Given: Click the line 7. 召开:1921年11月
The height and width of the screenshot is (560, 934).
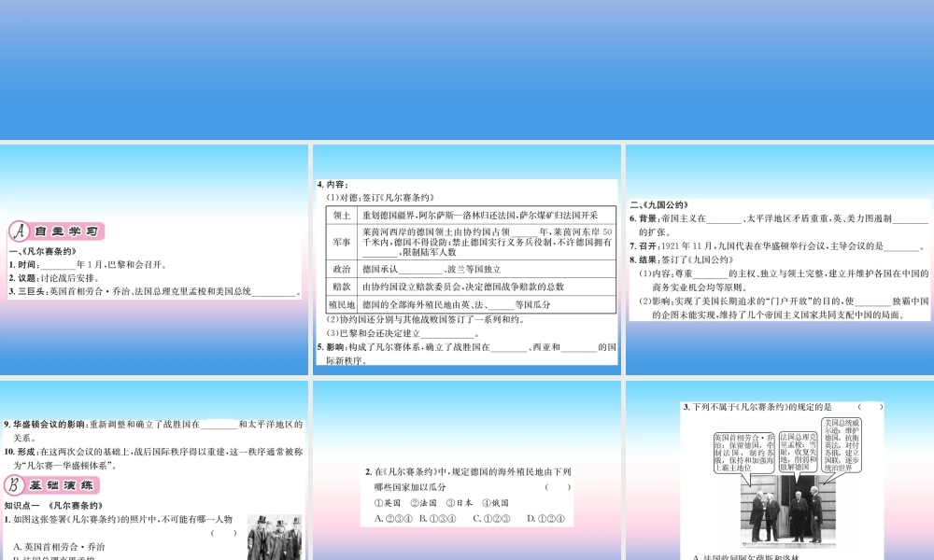Looking at the screenshot, I should (x=777, y=245).
